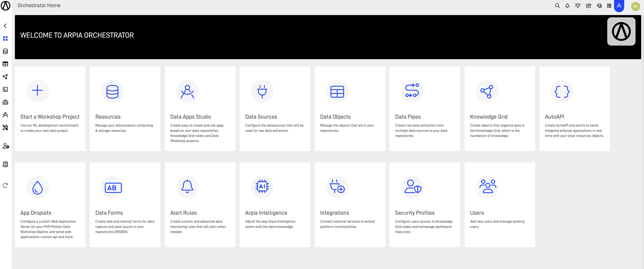Open the Knowledge Grid card title
The height and width of the screenshot is (269, 644).
pos(488,117)
